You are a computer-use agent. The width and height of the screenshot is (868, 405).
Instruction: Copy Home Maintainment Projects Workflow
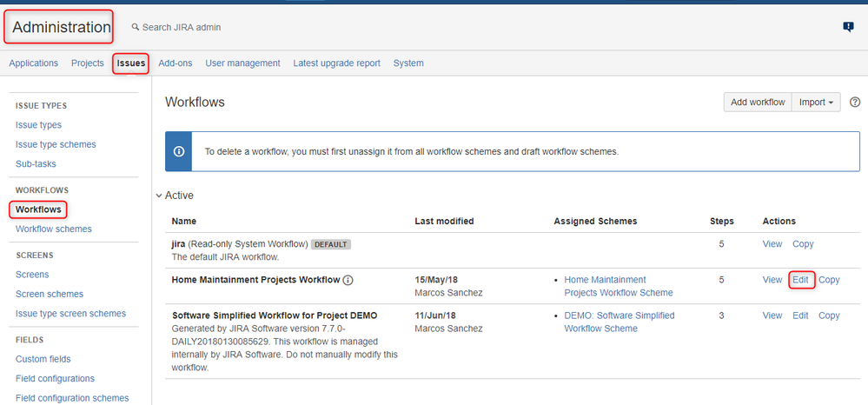(829, 280)
